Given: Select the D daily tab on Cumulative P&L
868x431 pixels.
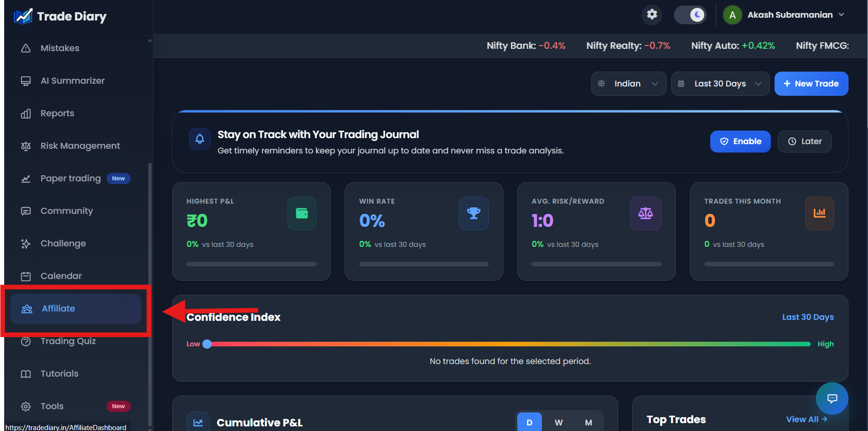Looking at the screenshot, I should coord(529,422).
